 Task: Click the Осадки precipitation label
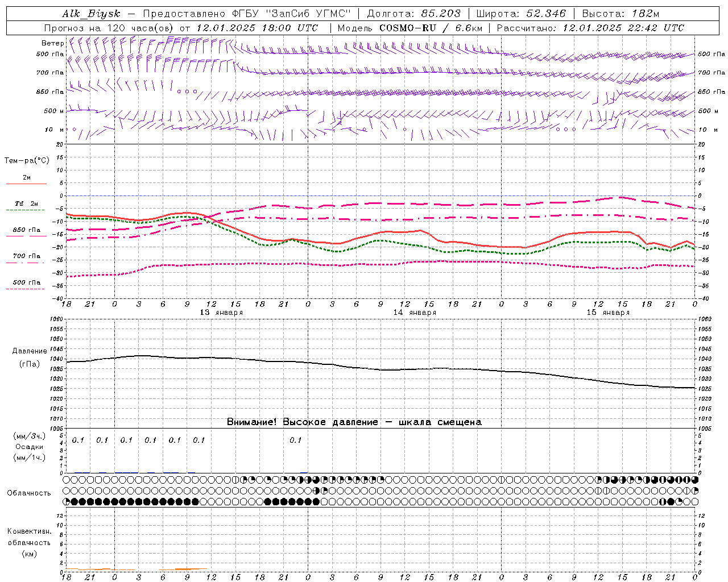[30, 447]
